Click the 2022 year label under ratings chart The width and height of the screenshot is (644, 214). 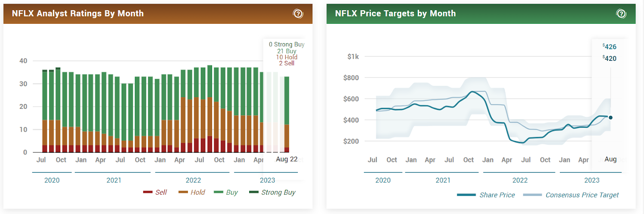coord(193,180)
